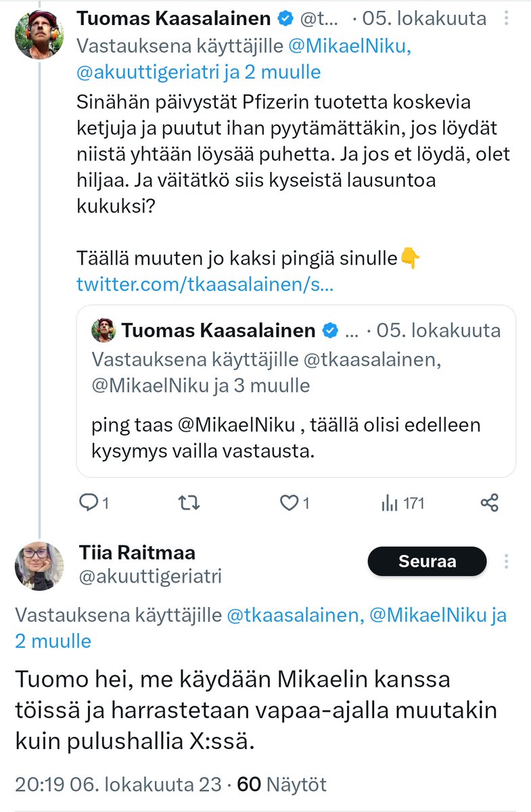Click Seuraa button to follow Tiia Raitmaa
Viewport: 531px width, 812px height.
pyautogui.click(x=427, y=561)
